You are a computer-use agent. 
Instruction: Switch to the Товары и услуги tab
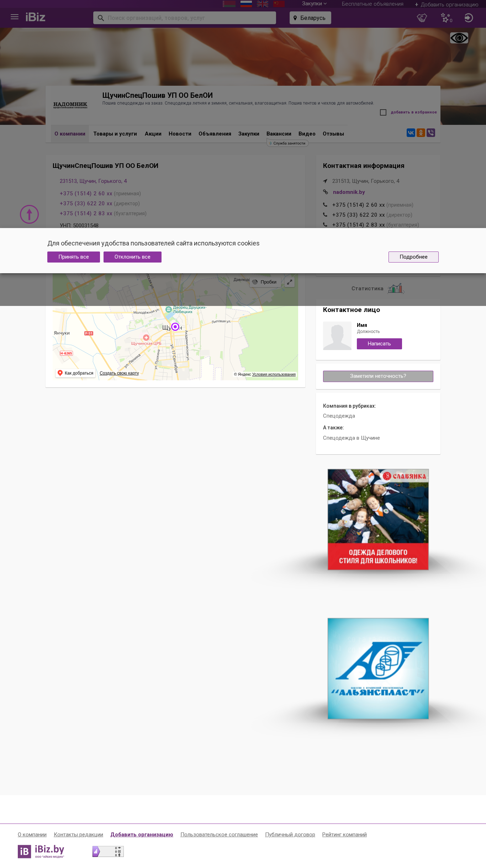[115, 134]
